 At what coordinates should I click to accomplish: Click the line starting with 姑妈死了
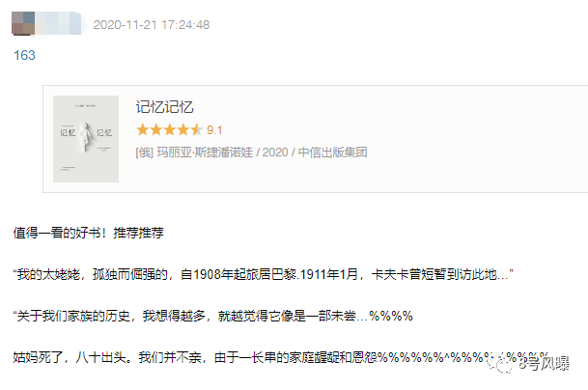pyautogui.click(x=281, y=357)
